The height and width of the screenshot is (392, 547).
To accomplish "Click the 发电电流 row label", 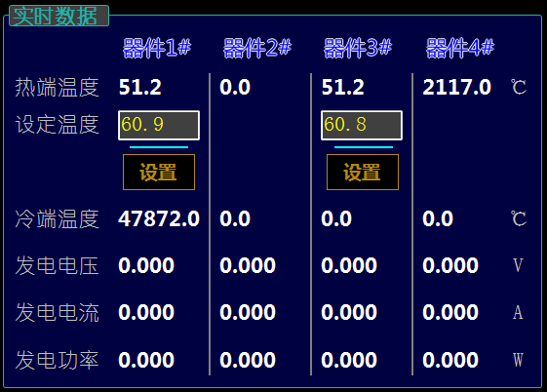I will (58, 312).
